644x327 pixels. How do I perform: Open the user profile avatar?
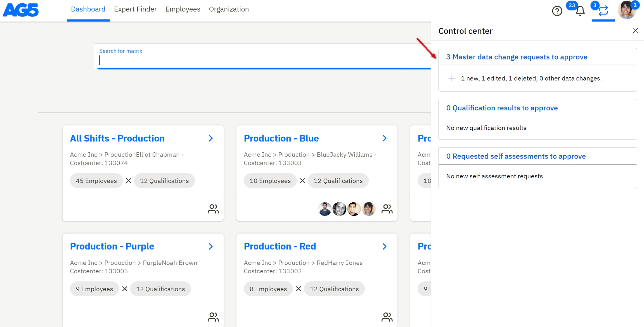[626, 10]
